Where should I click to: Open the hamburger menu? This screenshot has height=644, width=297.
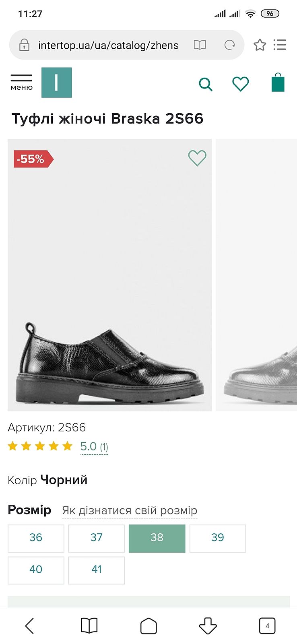click(21, 82)
